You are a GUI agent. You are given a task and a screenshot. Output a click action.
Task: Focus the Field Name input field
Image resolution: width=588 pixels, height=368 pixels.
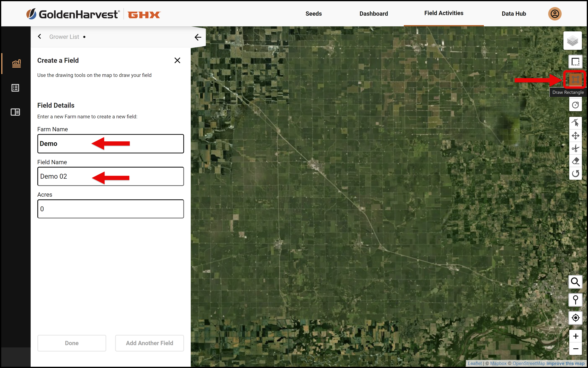111,176
